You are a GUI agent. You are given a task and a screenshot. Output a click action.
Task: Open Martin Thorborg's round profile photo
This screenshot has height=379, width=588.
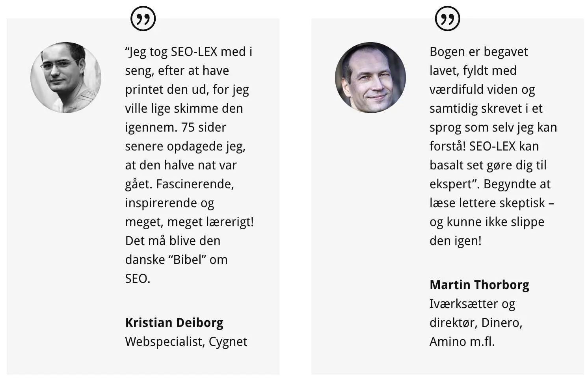(x=370, y=78)
